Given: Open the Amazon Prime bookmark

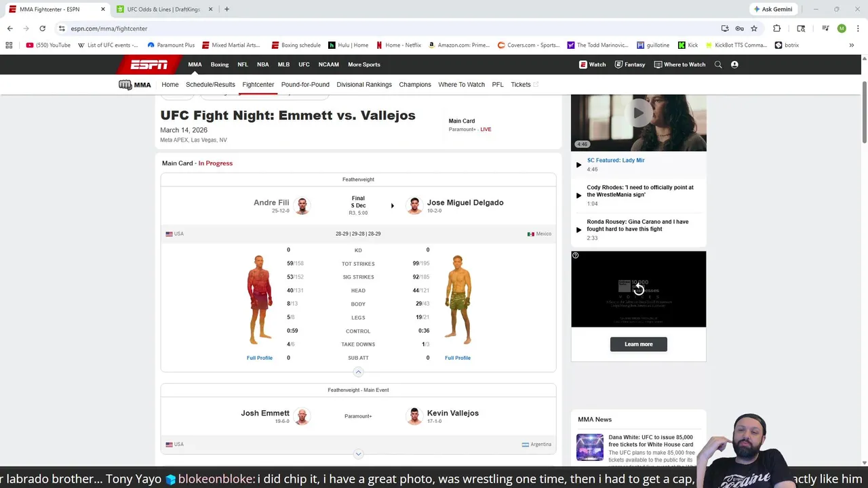Looking at the screenshot, I should pyautogui.click(x=458, y=45).
